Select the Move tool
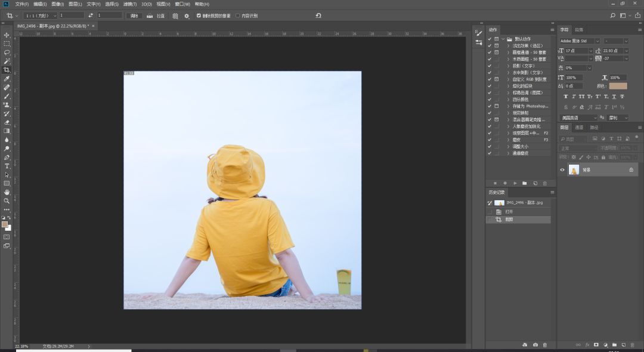Screen dimensions: 644x352 tap(7, 35)
